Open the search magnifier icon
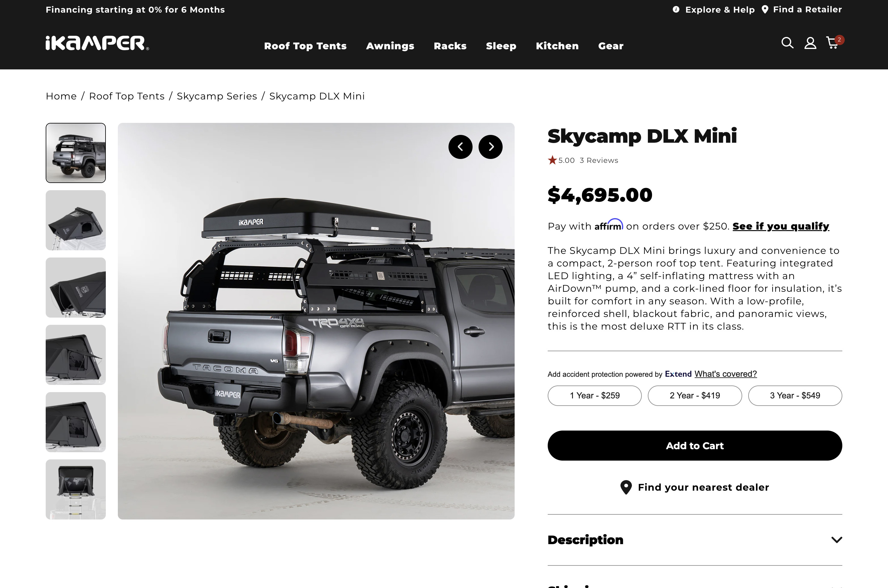The height and width of the screenshot is (588, 888). [787, 43]
